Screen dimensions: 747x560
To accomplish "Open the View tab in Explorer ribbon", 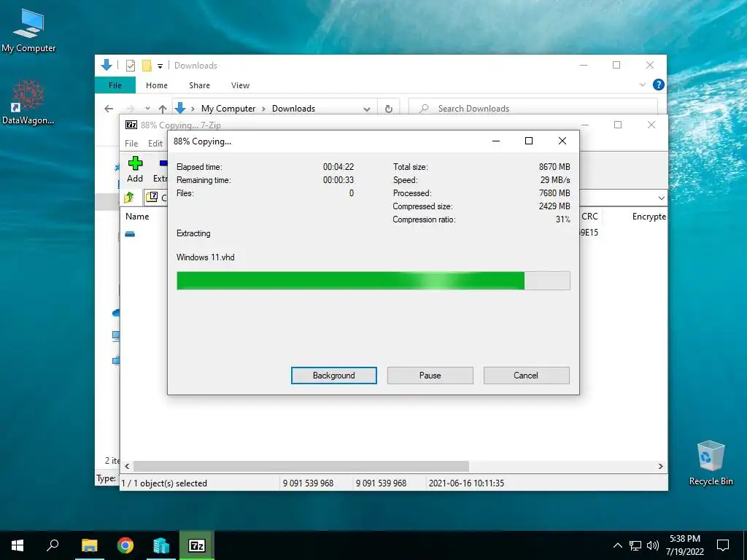I will click(240, 85).
